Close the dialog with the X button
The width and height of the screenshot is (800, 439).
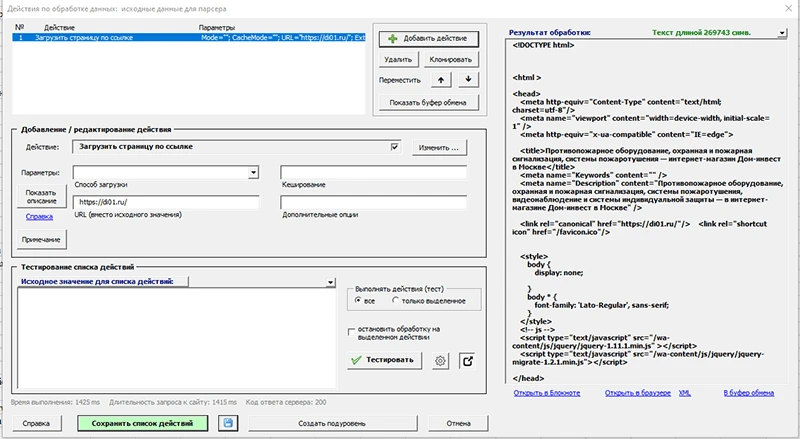click(x=788, y=8)
